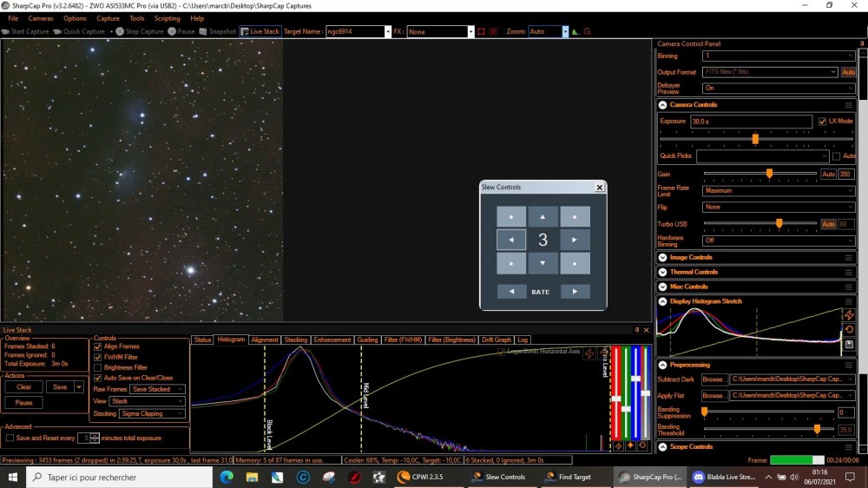Toggle the Turbo USB Auto button
868x488 pixels.
pyautogui.click(x=828, y=224)
